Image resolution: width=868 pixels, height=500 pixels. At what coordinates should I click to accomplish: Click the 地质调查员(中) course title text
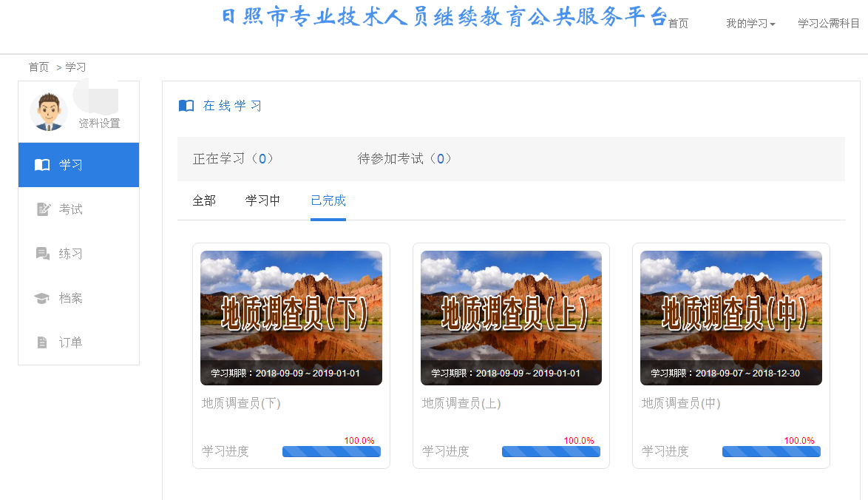coord(681,403)
